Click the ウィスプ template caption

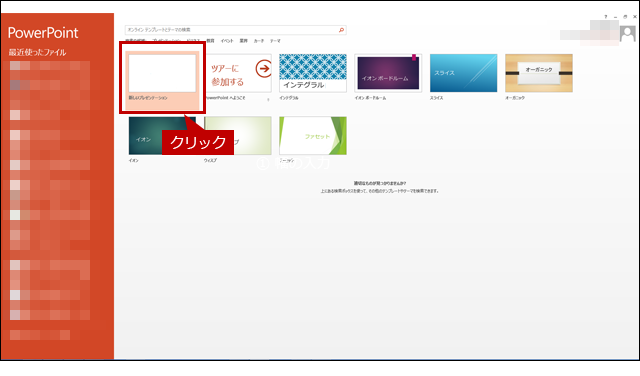click(210, 160)
